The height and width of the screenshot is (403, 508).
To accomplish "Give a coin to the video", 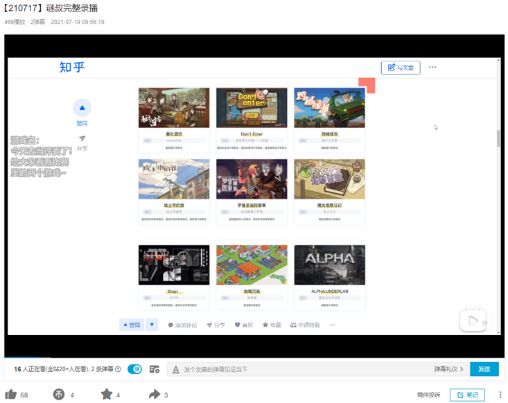I will [x=59, y=395].
